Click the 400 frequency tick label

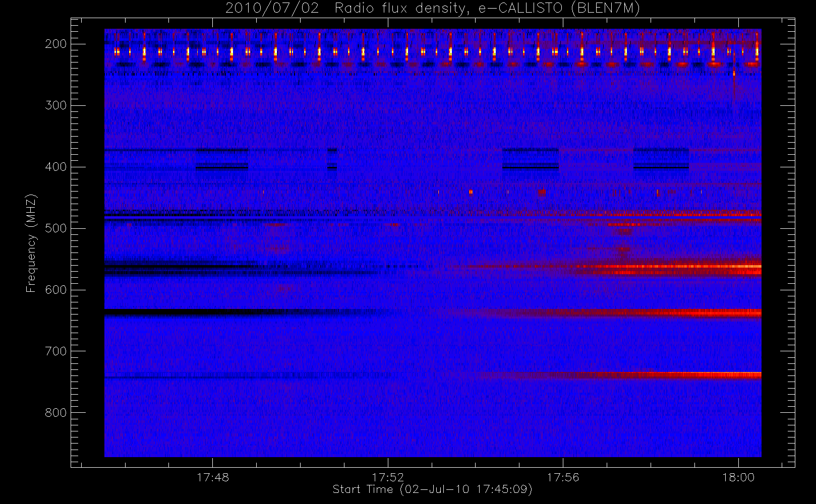click(56, 167)
